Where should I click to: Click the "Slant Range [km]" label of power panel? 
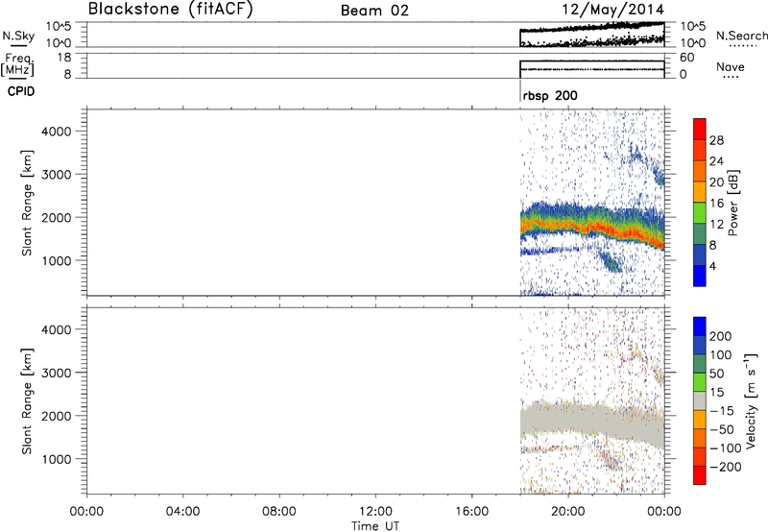(x=27, y=203)
